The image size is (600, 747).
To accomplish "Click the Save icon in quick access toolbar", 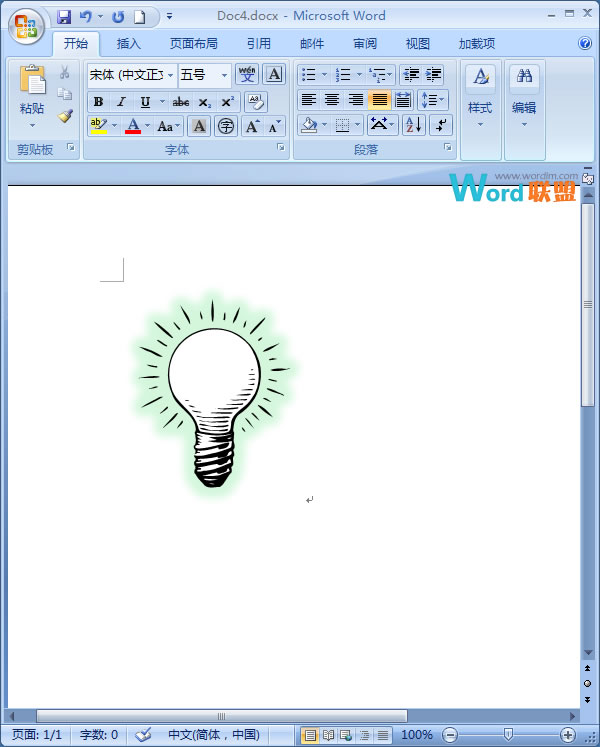I will click(64, 17).
